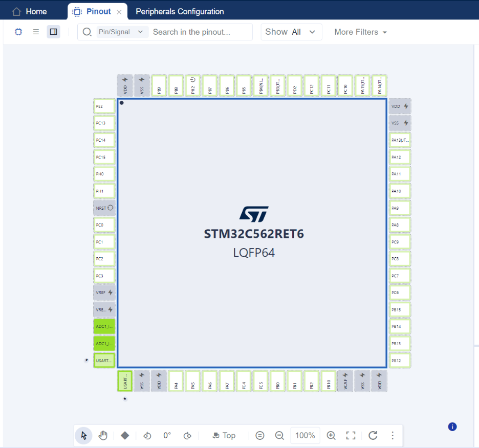Switch to chip pinout view icon
The image size is (479, 448).
[18, 32]
